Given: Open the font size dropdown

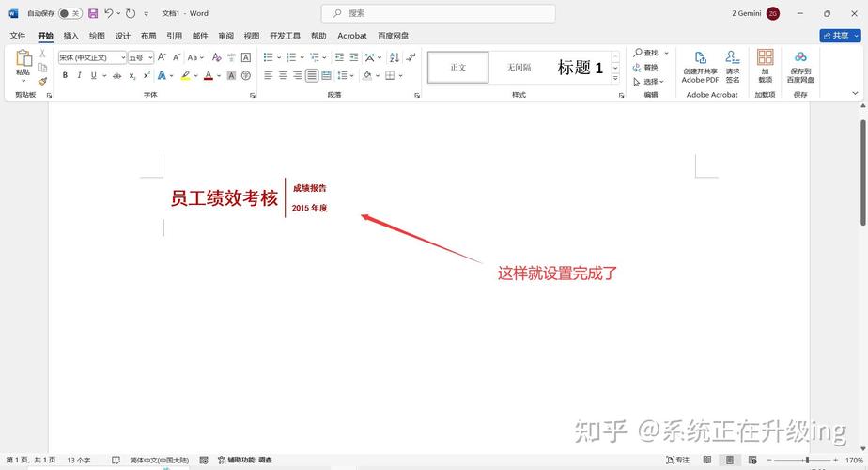Looking at the screenshot, I should [150, 57].
